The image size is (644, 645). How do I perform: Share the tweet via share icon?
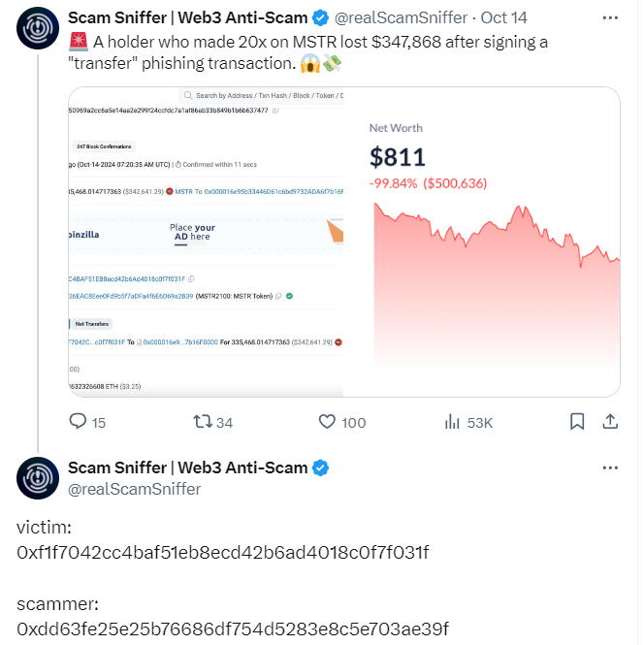click(611, 422)
